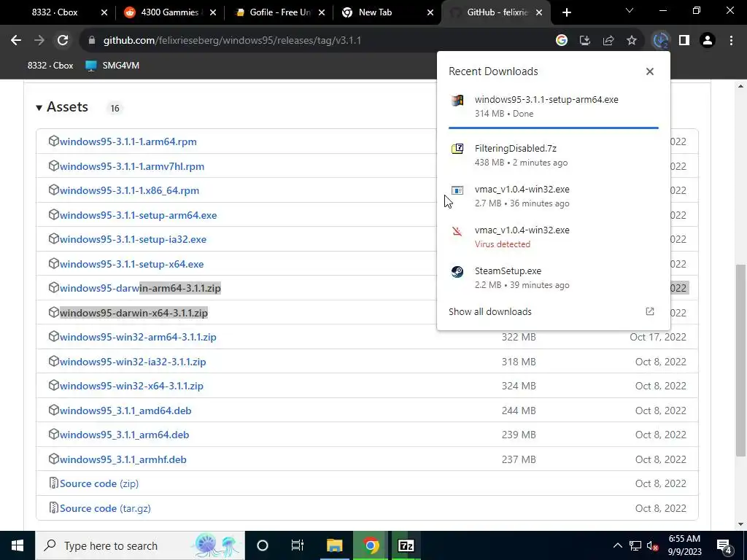Download windows95-3.1.1-1.armv7hl.rpm
Viewport: 747px width, 560px height.
[132, 166]
